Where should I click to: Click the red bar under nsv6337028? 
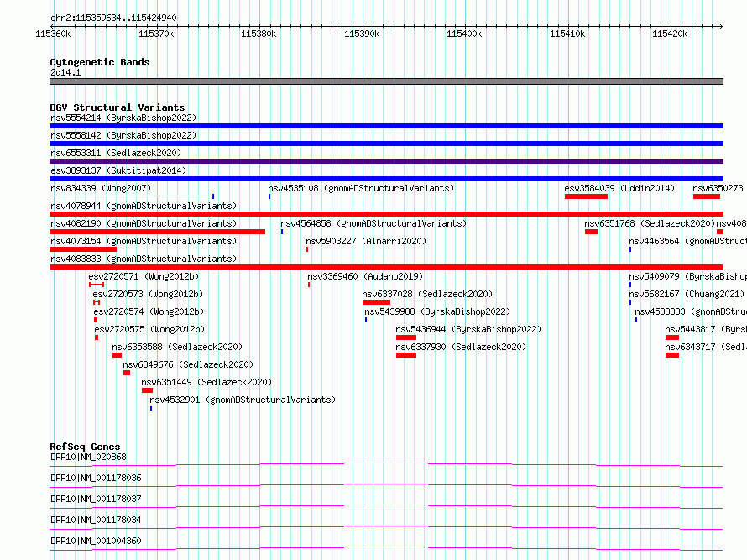[376, 302]
